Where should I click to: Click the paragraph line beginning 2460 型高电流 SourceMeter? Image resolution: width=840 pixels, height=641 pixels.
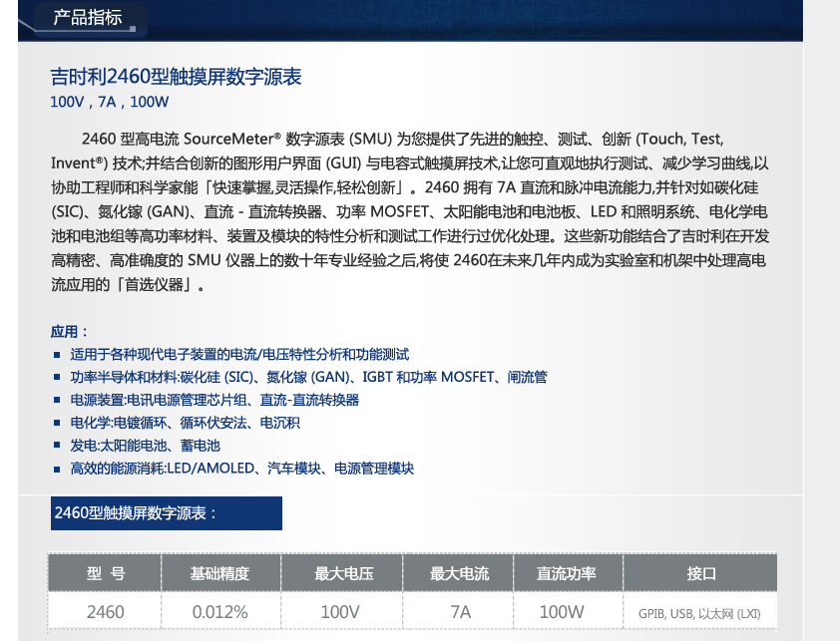(x=402, y=140)
